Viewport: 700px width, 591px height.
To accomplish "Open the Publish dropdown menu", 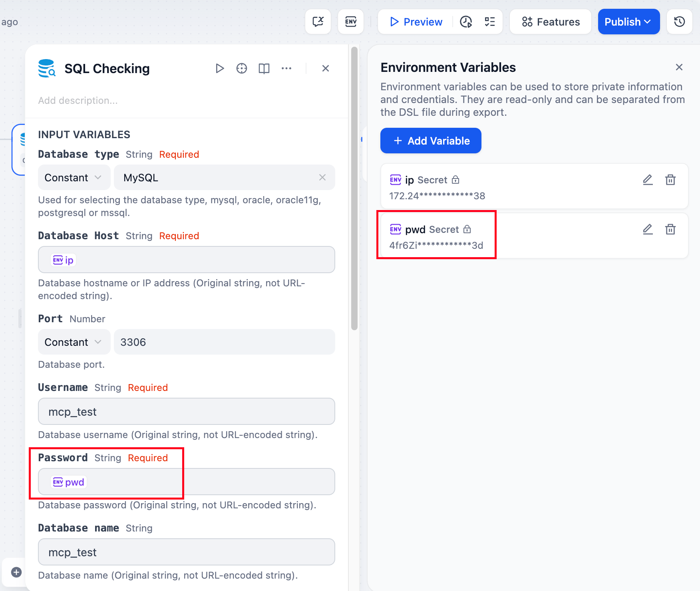I will [628, 22].
